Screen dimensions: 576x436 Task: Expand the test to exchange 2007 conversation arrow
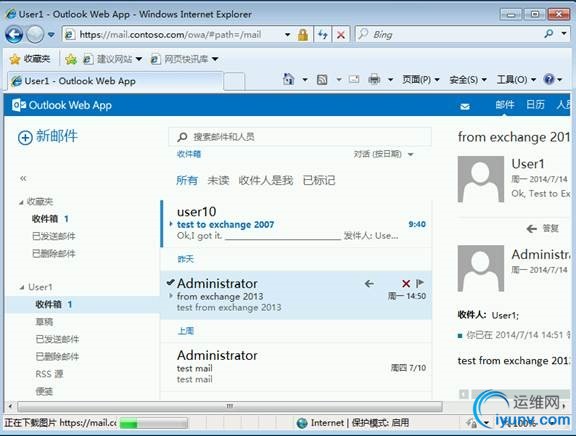pos(171,224)
